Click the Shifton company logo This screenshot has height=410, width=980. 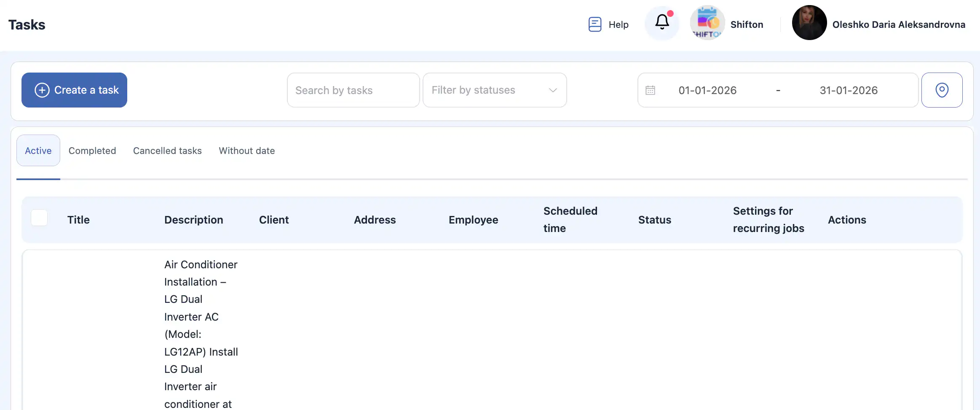click(707, 23)
